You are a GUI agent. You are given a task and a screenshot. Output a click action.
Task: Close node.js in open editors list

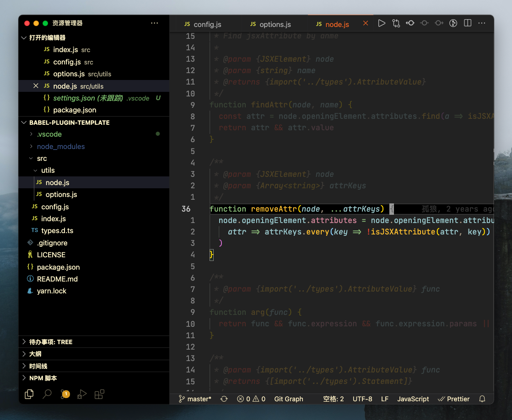click(x=36, y=86)
